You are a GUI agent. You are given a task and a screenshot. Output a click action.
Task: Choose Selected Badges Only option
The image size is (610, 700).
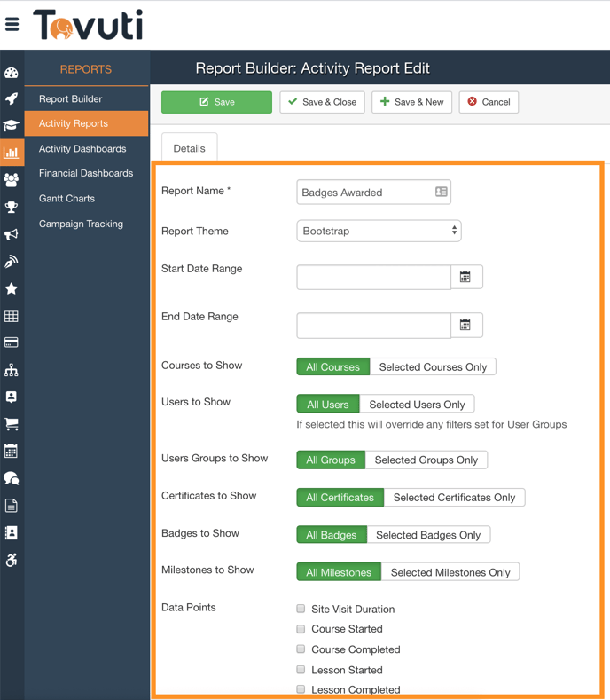pyautogui.click(x=428, y=535)
